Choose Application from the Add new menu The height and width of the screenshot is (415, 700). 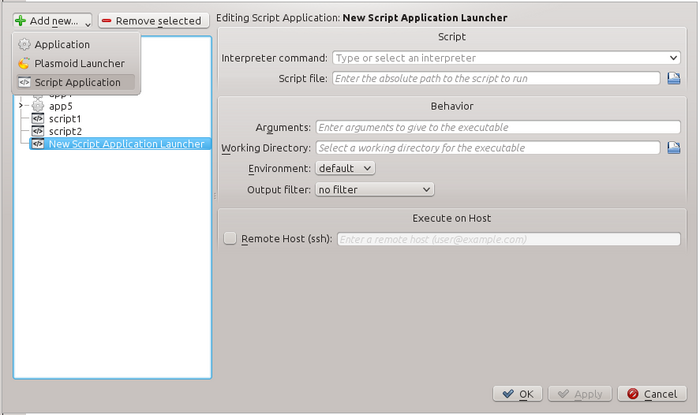pyautogui.click(x=62, y=45)
